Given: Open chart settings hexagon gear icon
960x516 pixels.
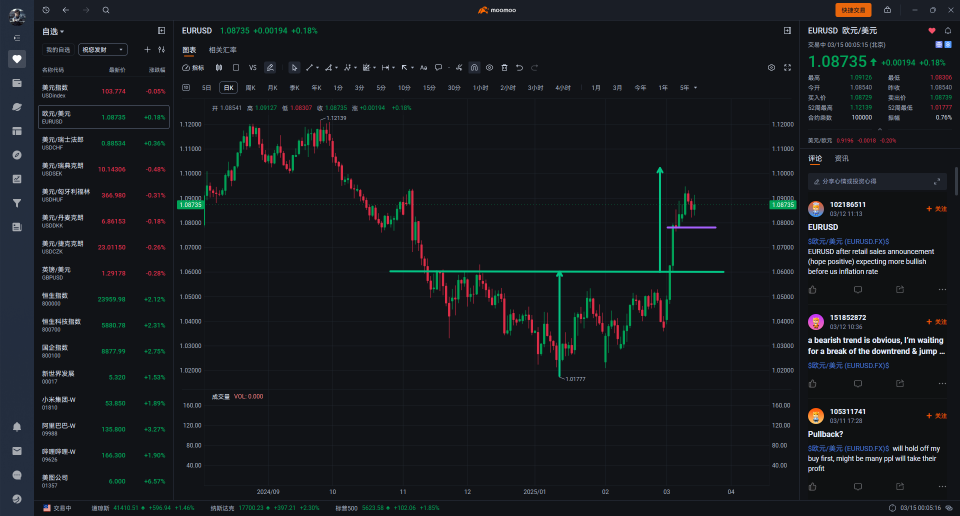Looking at the screenshot, I should [x=771, y=68].
